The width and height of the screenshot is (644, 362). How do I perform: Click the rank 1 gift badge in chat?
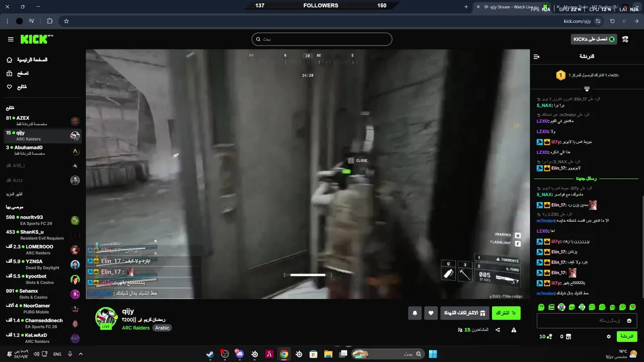click(560, 75)
